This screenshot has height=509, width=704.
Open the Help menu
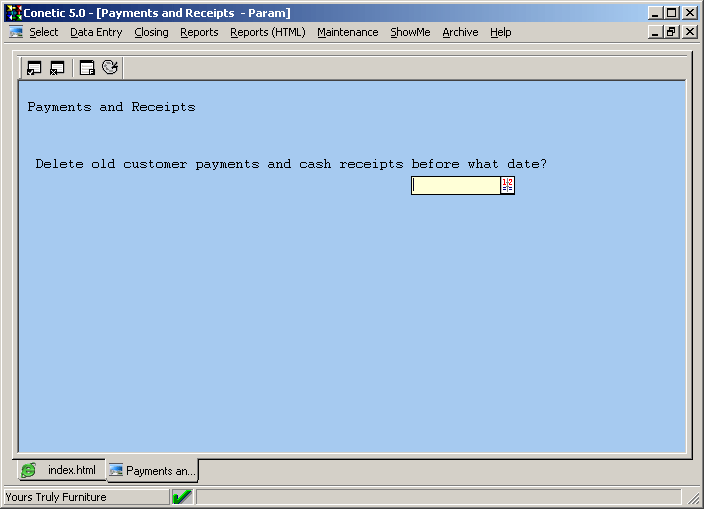(500, 32)
